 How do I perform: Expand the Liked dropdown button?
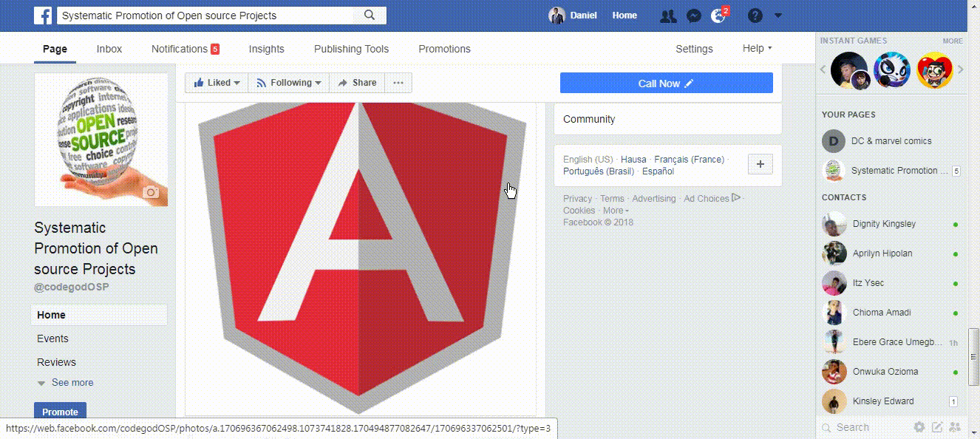point(217,83)
